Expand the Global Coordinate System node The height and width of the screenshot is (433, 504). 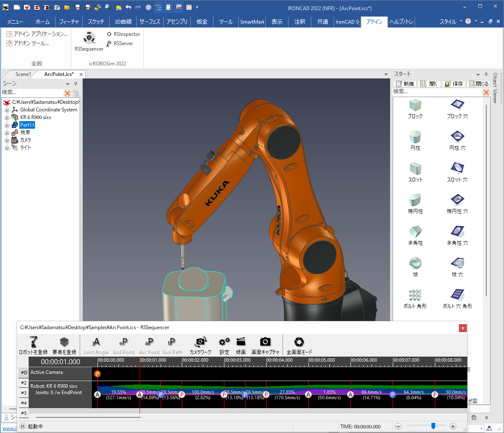click(7, 110)
